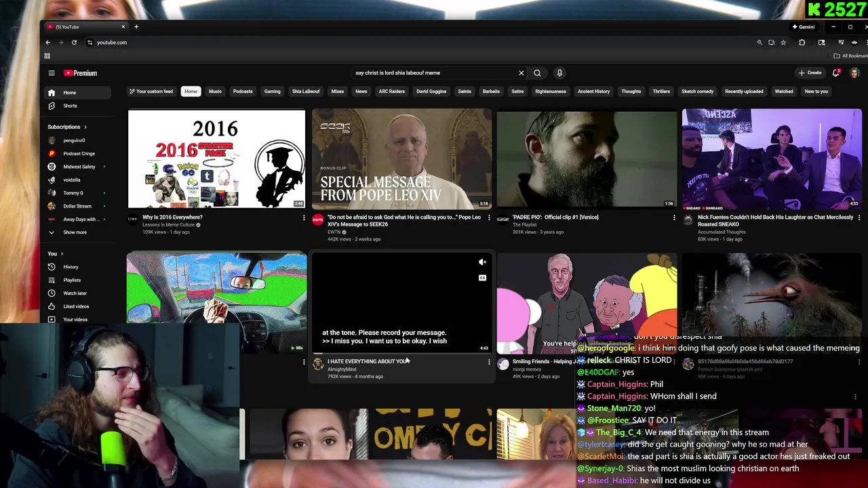Expand the You section

click(x=57, y=254)
